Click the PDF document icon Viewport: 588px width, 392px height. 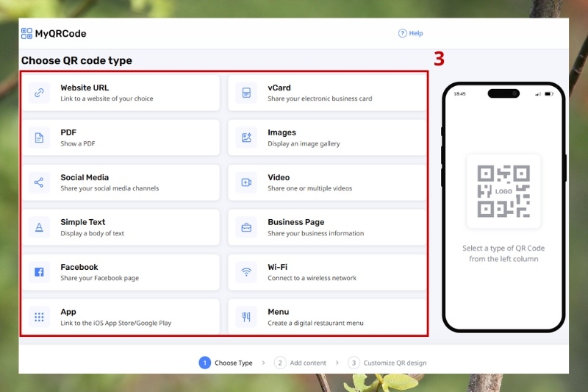pos(39,138)
